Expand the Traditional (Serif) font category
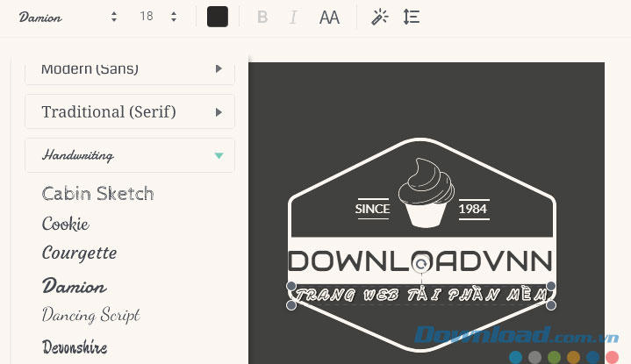The height and width of the screenshot is (364, 631). [x=130, y=112]
